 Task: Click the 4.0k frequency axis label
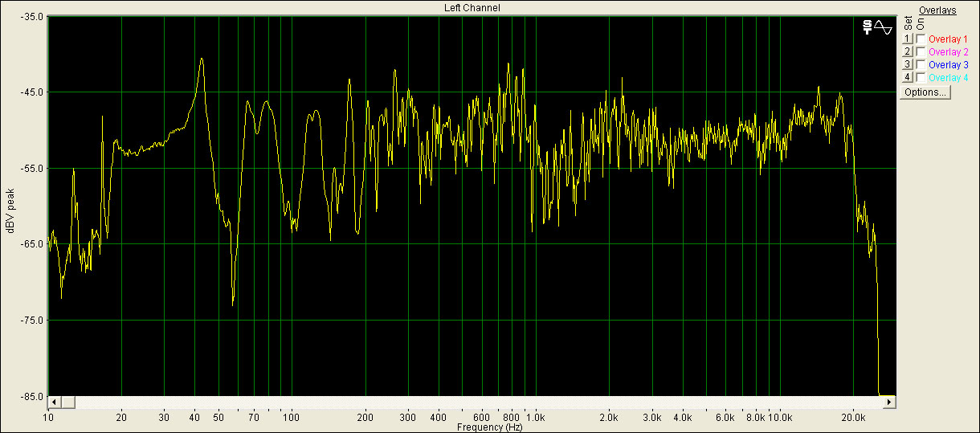coord(682,418)
